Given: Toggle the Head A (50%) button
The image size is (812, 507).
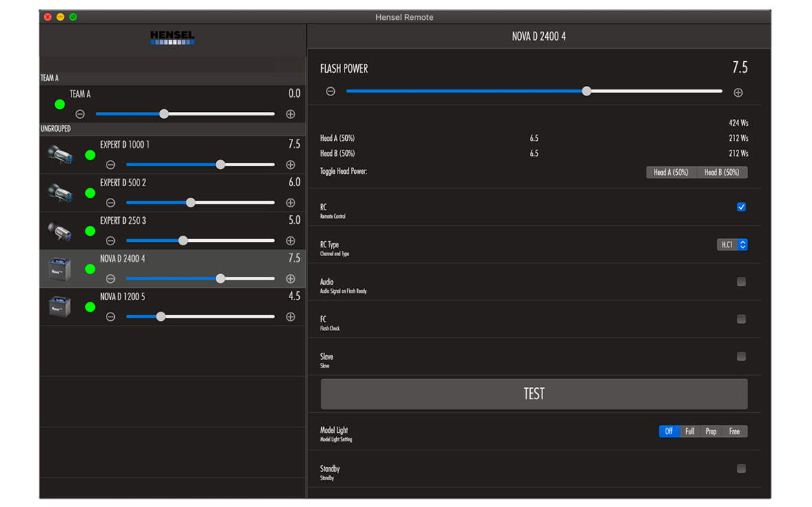Looking at the screenshot, I should point(671,172).
